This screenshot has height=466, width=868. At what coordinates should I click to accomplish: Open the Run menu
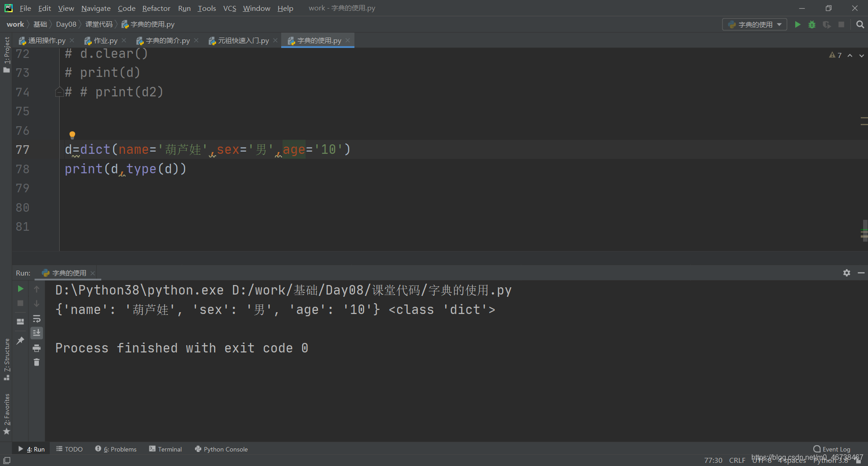point(184,8)
